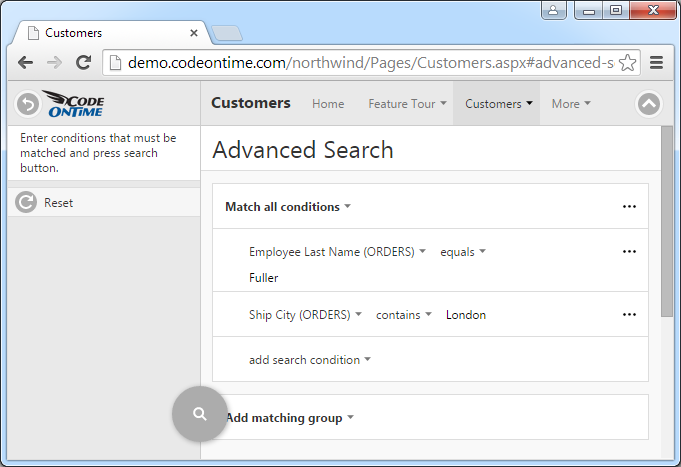Open the Ship City (ORDERS) field dropdown
The width and height of the screenshot is (681, 467).
click(305, 315)
